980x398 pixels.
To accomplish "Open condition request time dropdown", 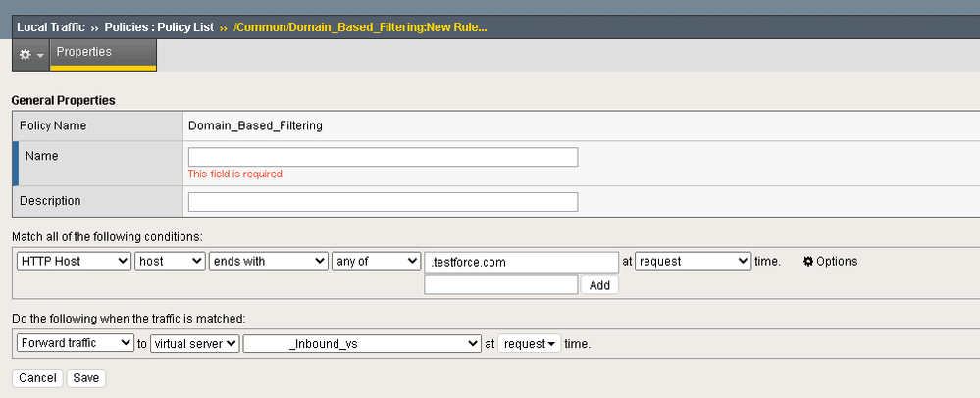I will pyautogui.click(x=693, y=262).
